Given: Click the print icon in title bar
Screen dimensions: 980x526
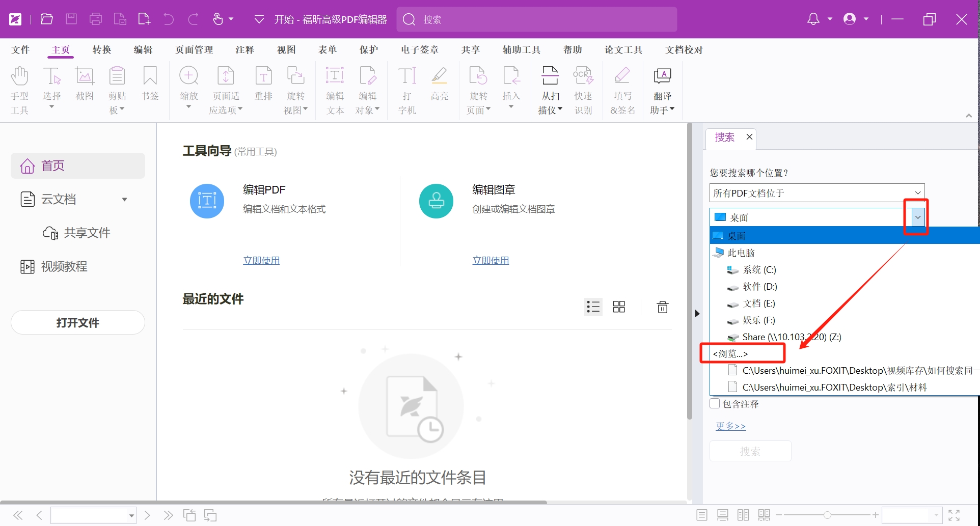Looking at the screenshot, I should 96,19.
